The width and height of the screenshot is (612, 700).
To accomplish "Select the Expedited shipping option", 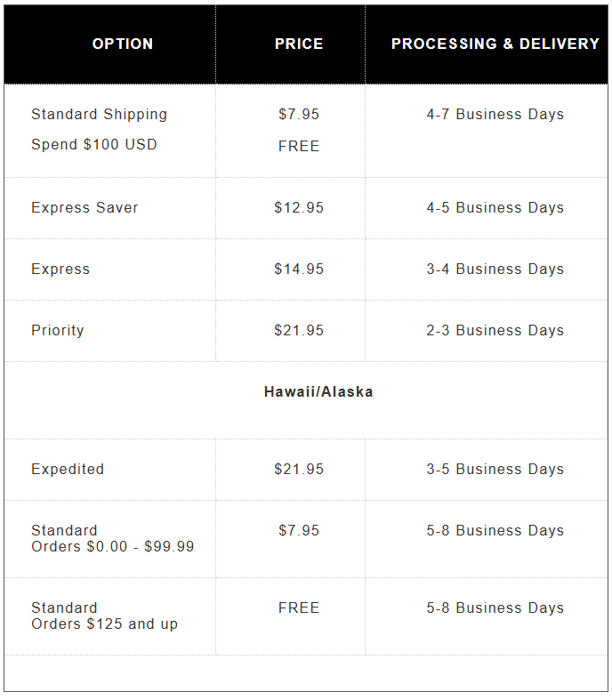I will [68, 469].
